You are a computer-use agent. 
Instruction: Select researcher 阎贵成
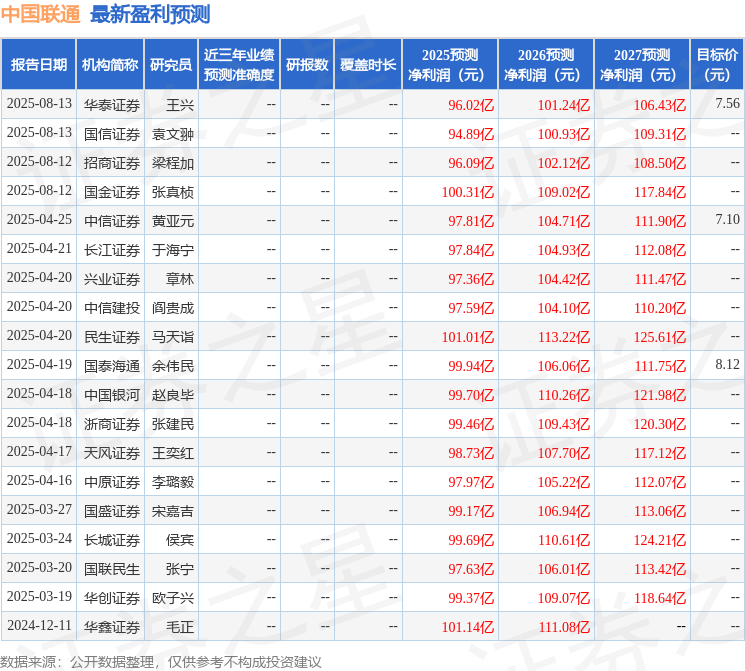pos(172,308)
